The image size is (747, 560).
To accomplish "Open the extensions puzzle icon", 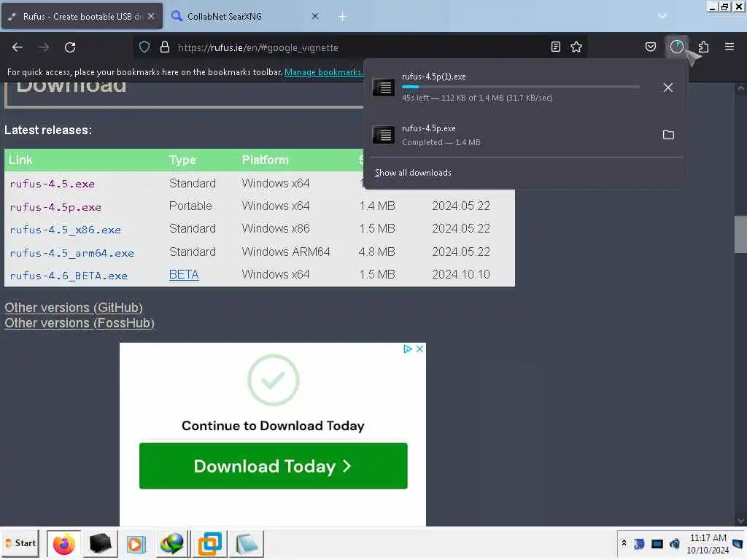I will (x=703, y=47).
